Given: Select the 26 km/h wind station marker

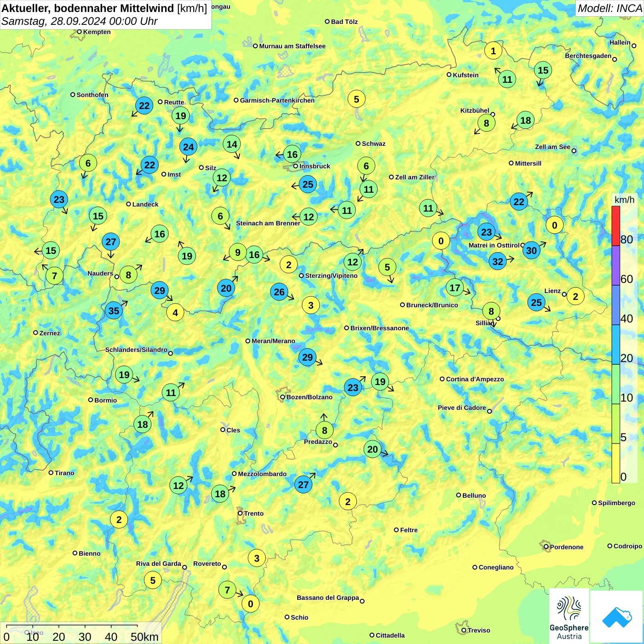Looking at the screenshot, I should [279, 292].
